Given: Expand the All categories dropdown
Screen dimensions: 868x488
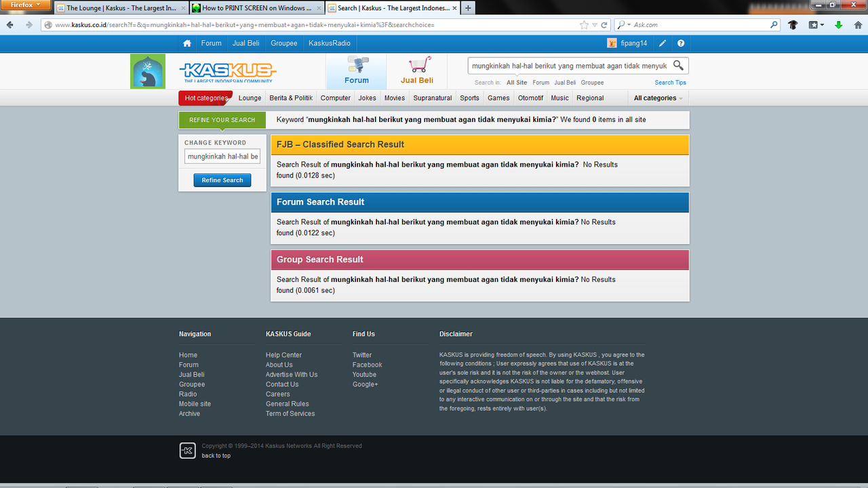Looking at the screenshot, I should (x=658, y=98).
